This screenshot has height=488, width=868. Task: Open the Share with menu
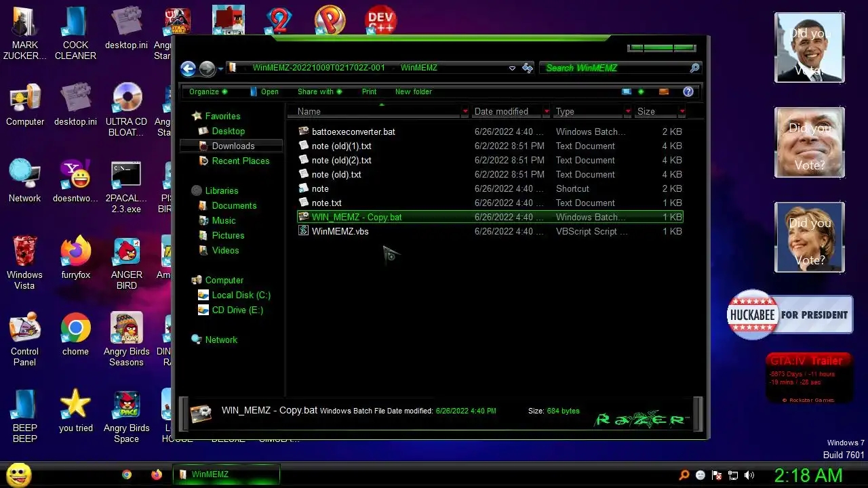(x=319, y=91)
